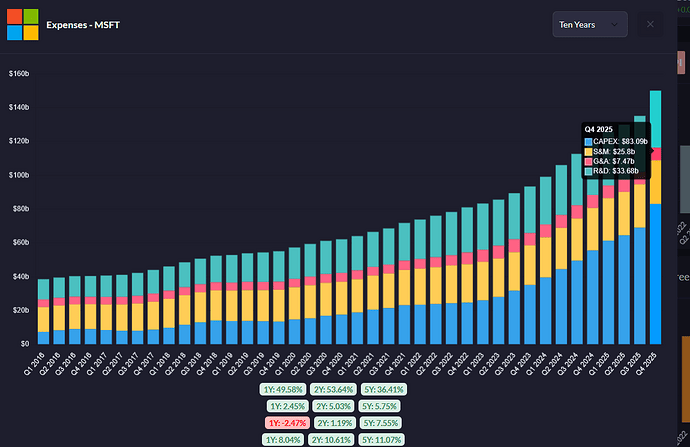The image size is (690, 447).
Task: Click the CAPEX: $83.09b tooltip value
Action: pos(620,142)
